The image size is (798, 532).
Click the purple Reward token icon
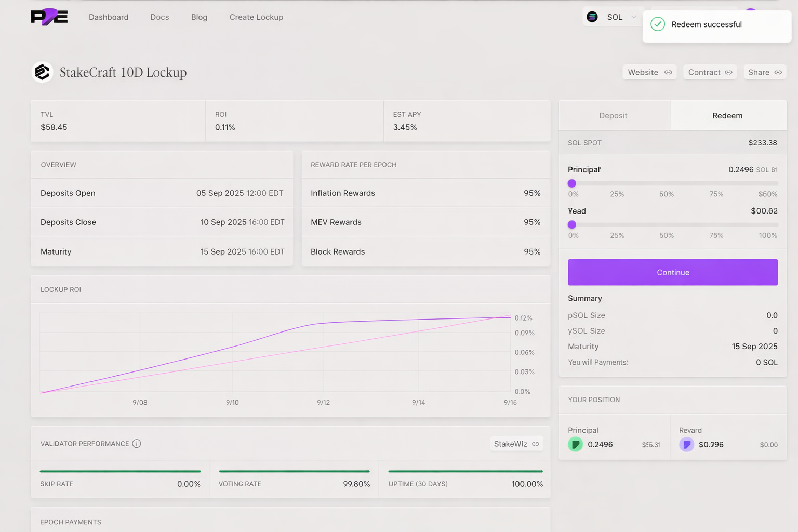point(686,445)
